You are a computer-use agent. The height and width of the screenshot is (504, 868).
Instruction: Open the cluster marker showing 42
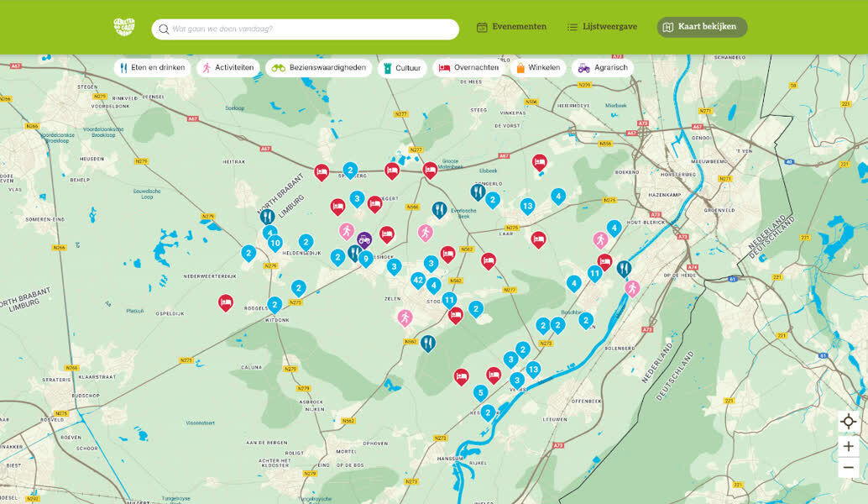[x=418, y=280]
